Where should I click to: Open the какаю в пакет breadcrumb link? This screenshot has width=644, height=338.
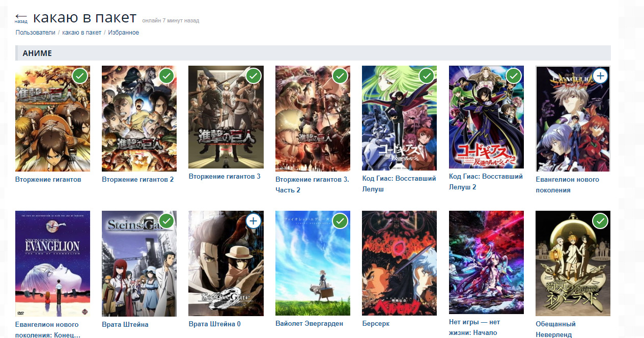pyautogui.click(x=81, y=33)
